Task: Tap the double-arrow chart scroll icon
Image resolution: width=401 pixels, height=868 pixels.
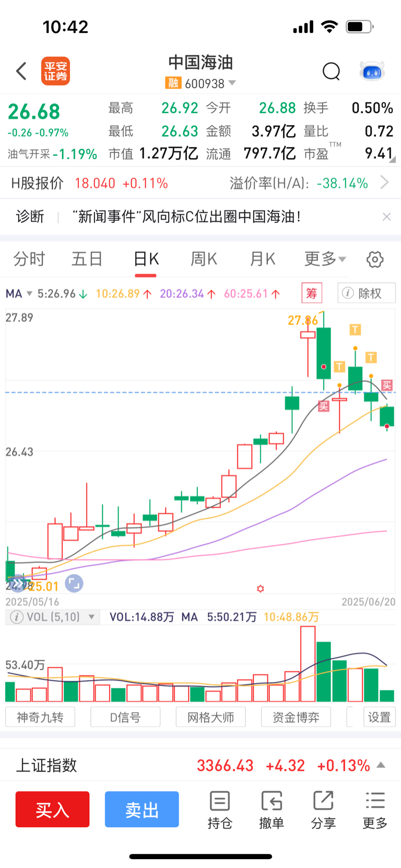Action: tap(18, 583)
